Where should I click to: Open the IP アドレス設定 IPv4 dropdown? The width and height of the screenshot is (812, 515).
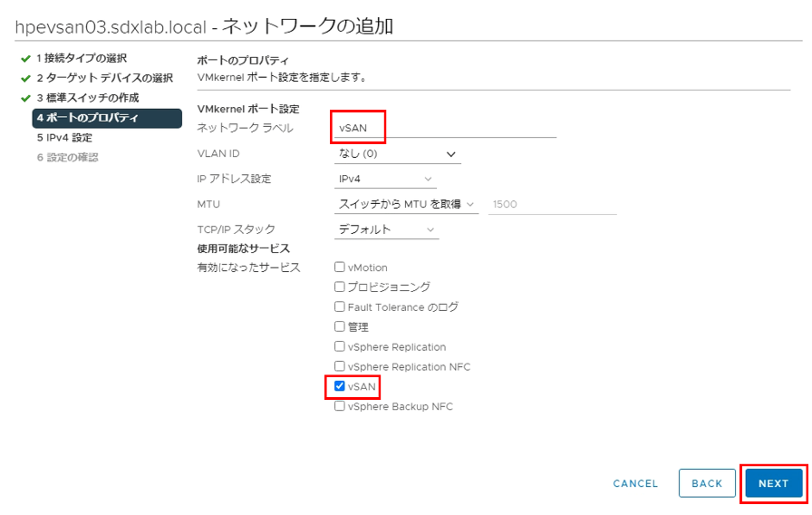[x=385, y=179]
